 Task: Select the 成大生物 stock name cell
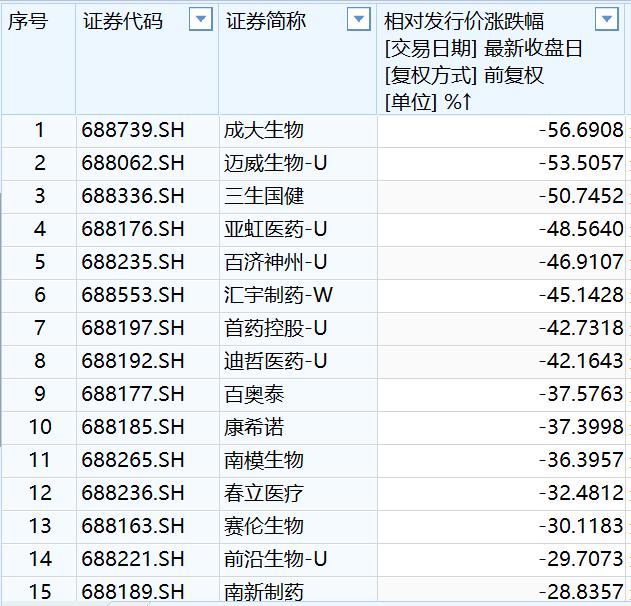264,130
